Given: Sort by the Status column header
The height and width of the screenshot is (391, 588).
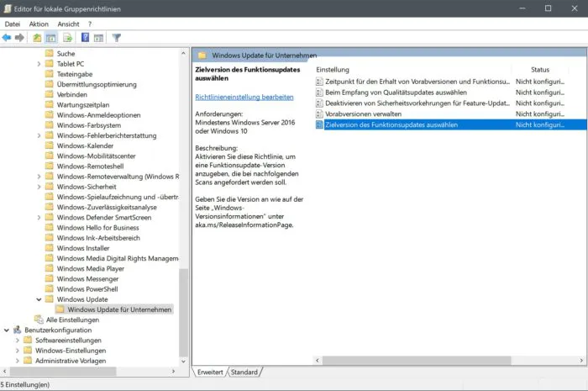Looking at the screenshot, I should tap(540, 70).
